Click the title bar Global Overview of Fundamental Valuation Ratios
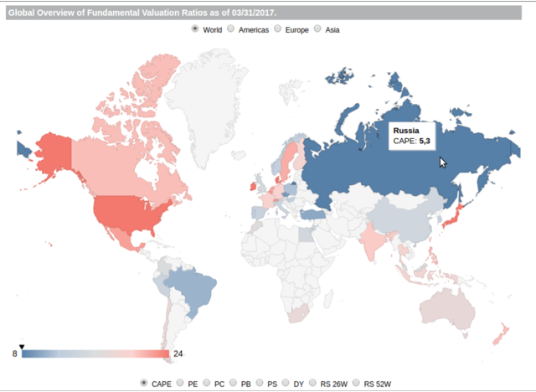The image size is (536, 392). click(x=264, y=13)
